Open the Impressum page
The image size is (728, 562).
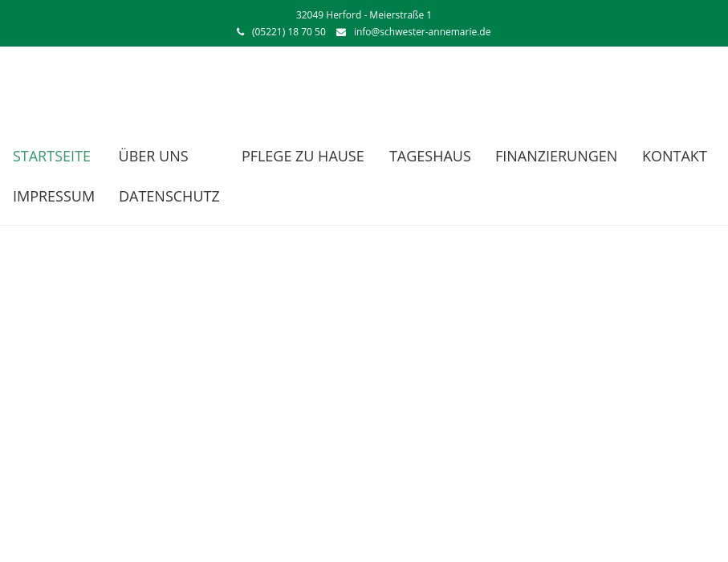(54, 196)
